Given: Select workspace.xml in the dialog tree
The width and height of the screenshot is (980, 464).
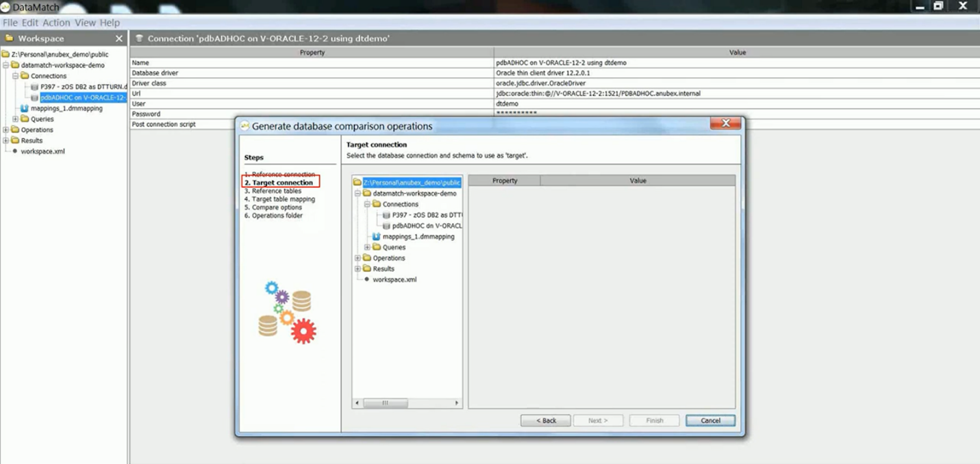Looking at the screenshot, I should click(395, 280).
